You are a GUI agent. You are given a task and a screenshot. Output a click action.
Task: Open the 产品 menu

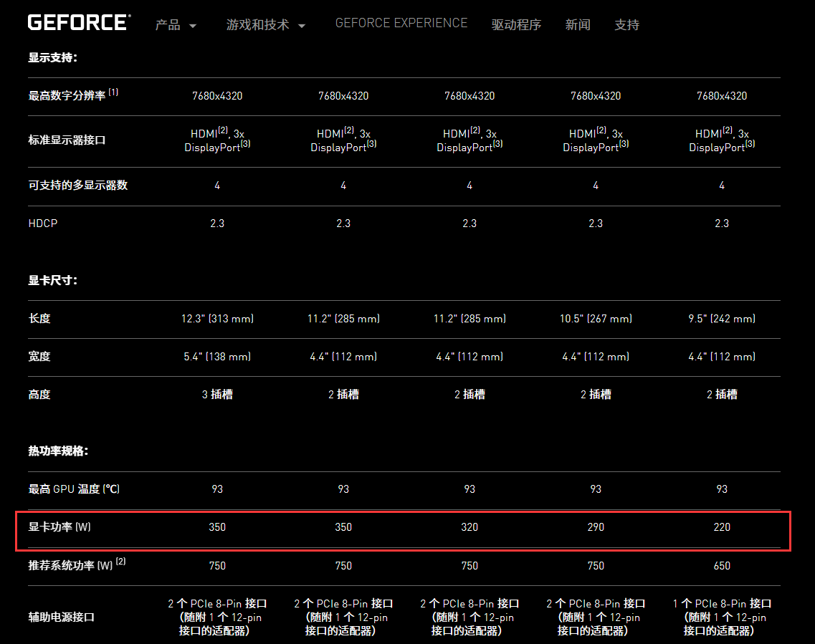pos(168,24)
